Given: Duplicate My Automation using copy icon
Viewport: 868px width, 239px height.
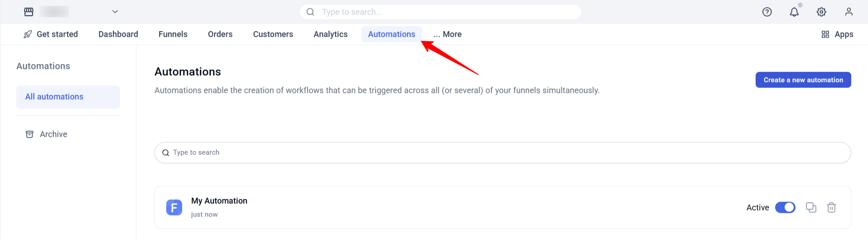Looking at the screenshot, I should 811,207.
